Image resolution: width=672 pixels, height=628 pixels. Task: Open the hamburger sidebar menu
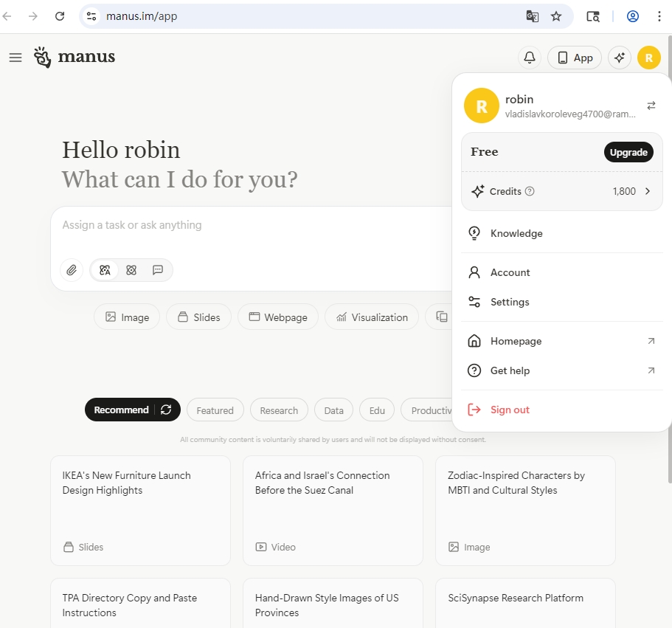click(15, 58)
